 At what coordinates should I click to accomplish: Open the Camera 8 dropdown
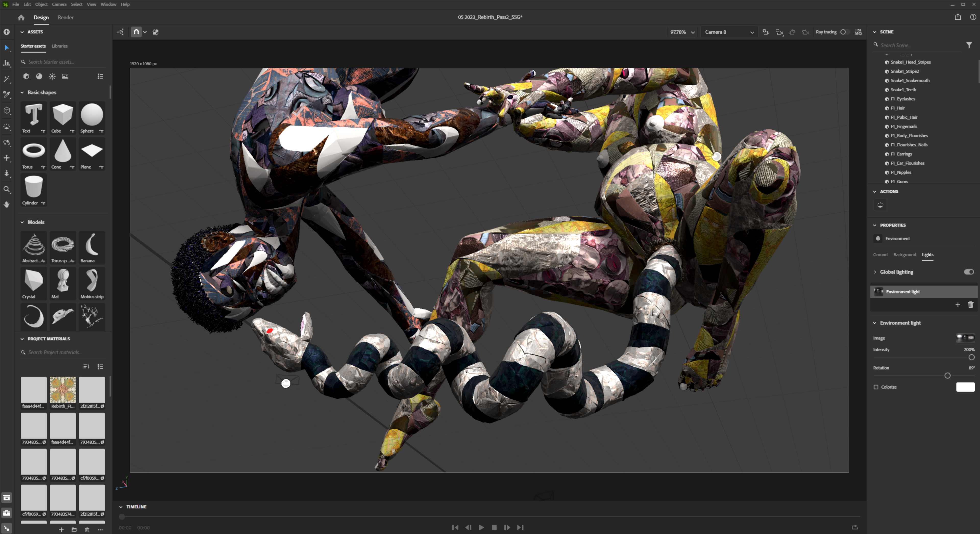click(729, 32)
